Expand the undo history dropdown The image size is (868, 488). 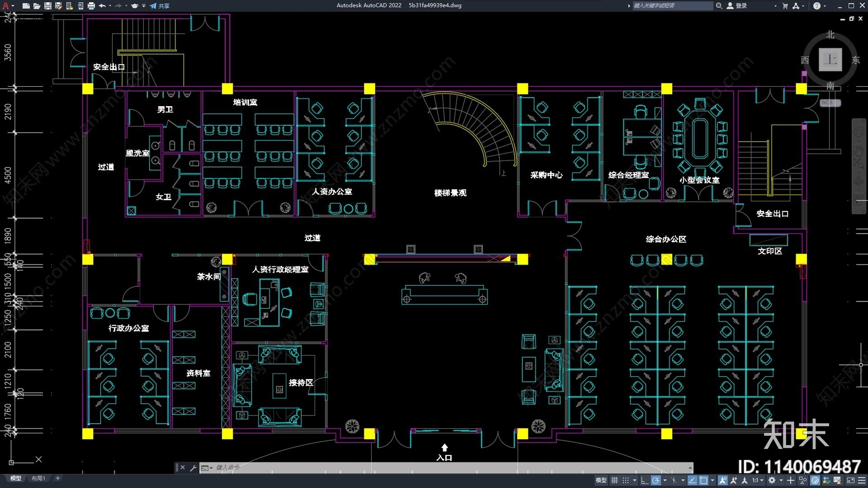pyautogui.click(x=110, y=5)
